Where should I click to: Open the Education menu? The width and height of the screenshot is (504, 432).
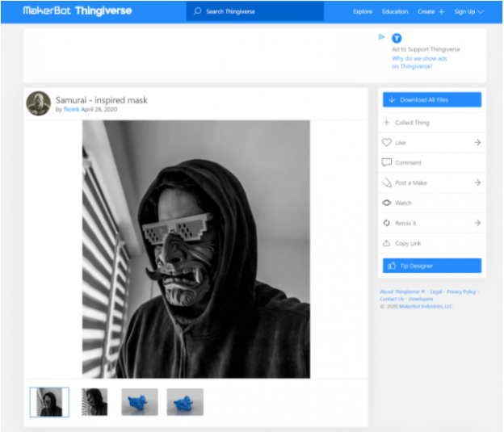click(395, 12)
